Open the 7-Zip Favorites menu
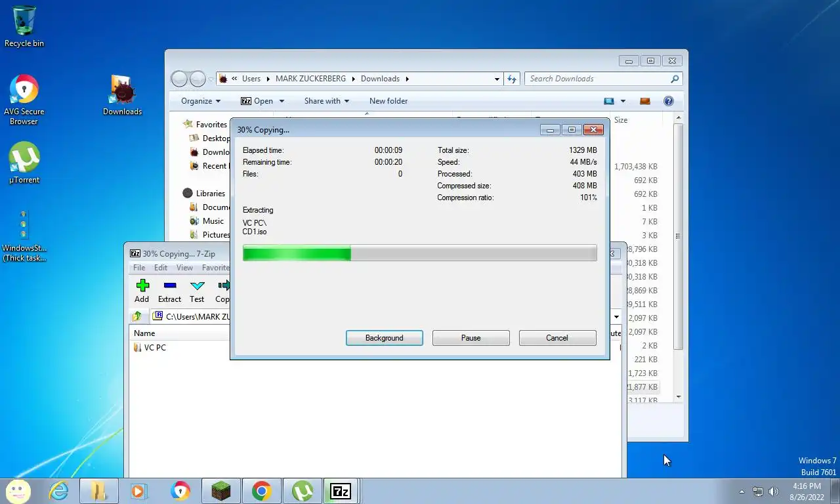Image resolution: width=840 pixels, height=504 pixels. coord(215,268)
